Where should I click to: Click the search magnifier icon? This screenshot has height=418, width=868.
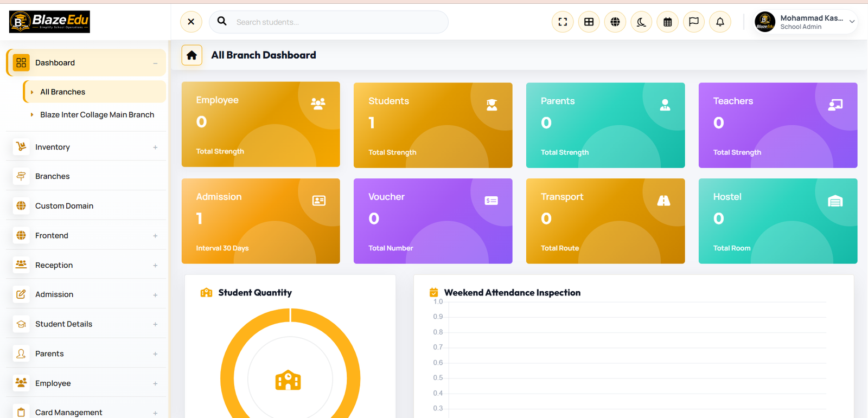click(222, 21)
